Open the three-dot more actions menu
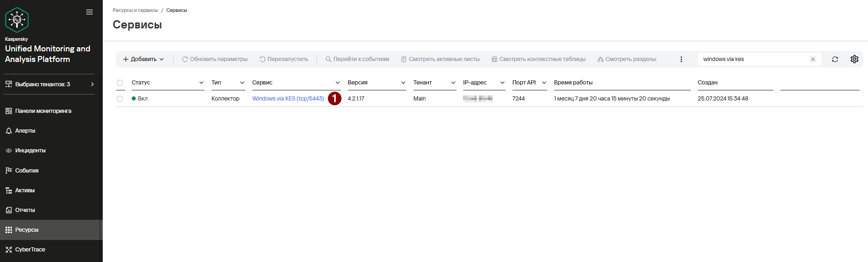868x262 pixels. click(681, 59)
